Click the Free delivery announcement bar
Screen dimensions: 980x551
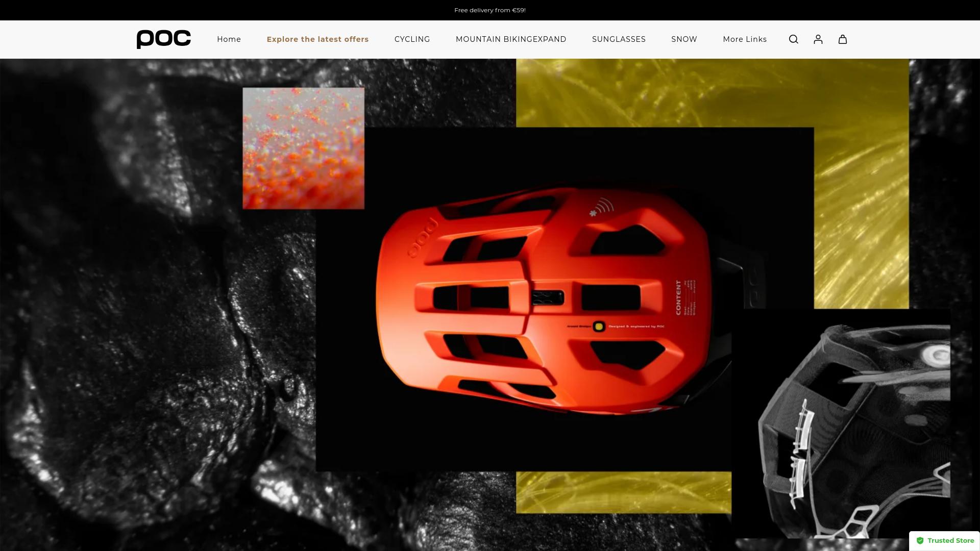tap(489, 10)
